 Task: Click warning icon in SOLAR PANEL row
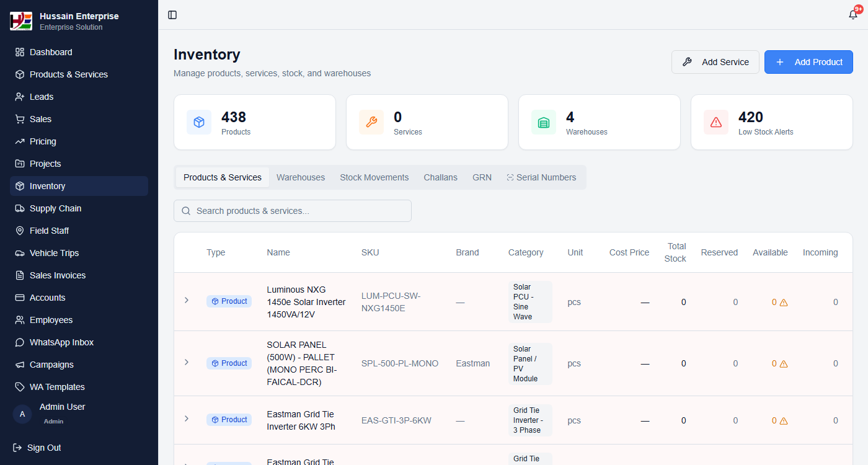(784, 364)
